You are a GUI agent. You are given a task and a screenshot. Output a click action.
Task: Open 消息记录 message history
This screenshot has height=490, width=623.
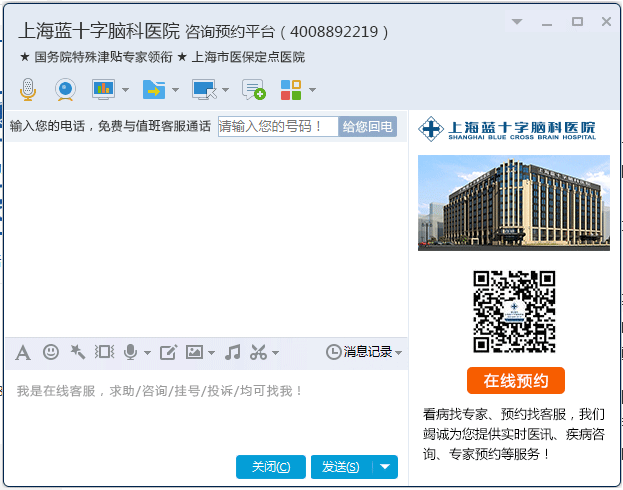[359, 352]
